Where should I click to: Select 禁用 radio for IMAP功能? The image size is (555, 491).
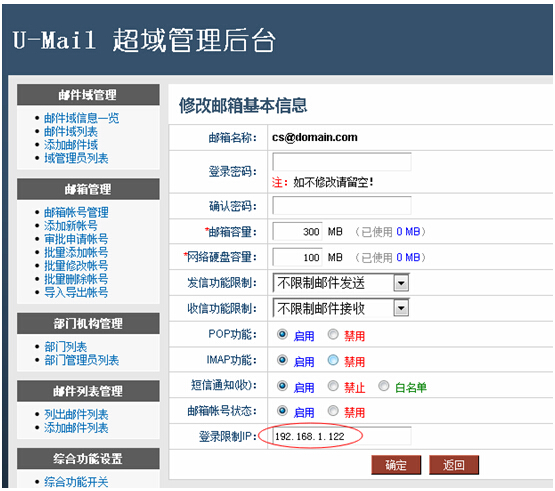coord(333,360)
